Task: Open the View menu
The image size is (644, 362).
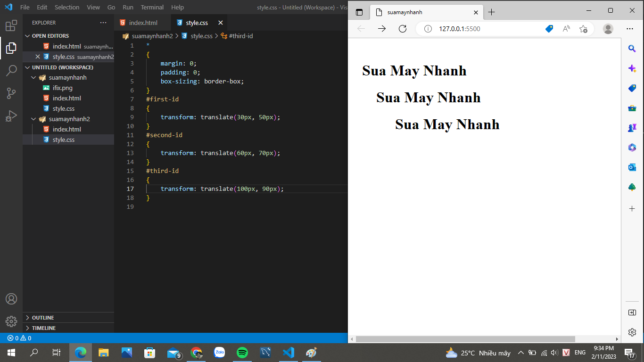Action: click(93, 8)
